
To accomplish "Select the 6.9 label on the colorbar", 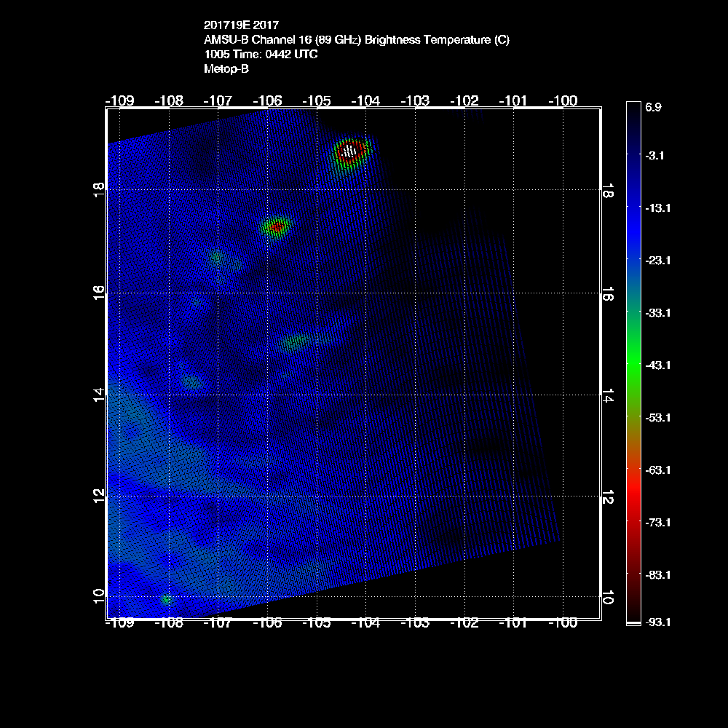I will [652, 107].
